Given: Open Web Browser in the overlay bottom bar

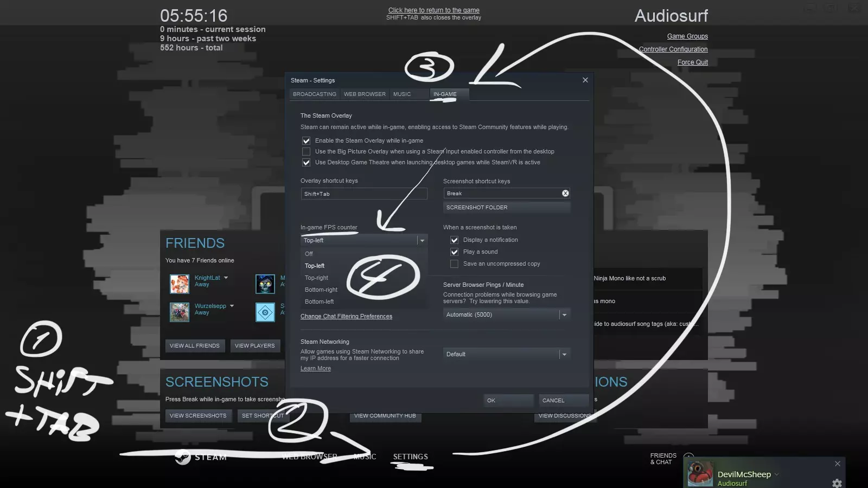Looking at the screenshot, I should click(x=310, y=457).
